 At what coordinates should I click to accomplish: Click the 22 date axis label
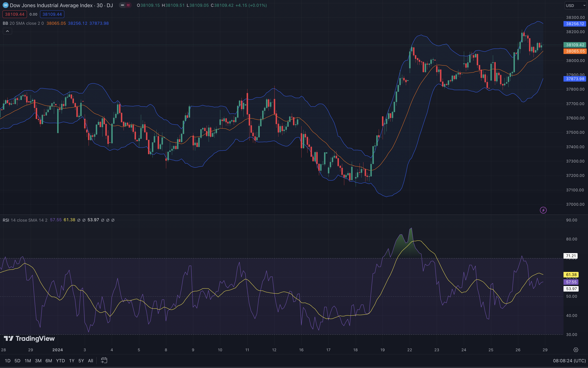[x=410, y=350]
